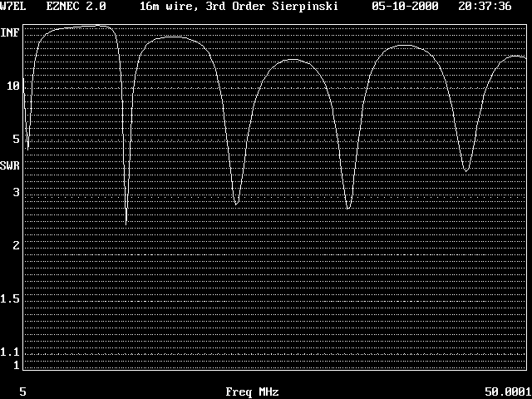Click the 1.5 label on SWR axis
This screenshot has height=399, width=532.
[x=10, y=299]
